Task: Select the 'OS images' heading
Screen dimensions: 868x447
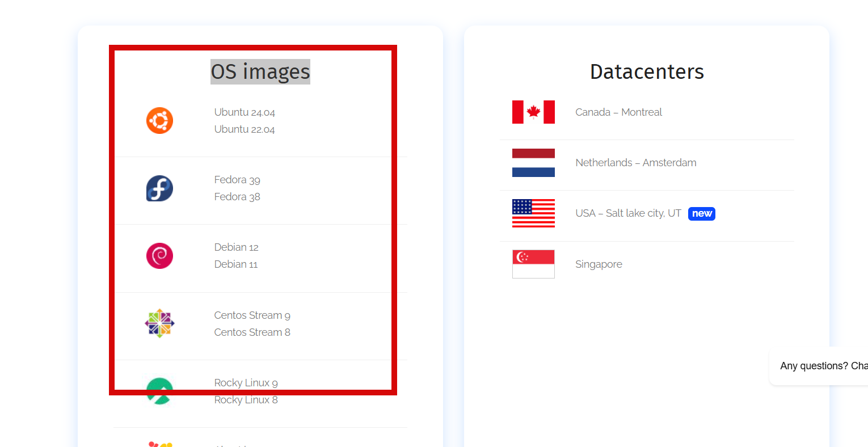Action: click(260, 71)
